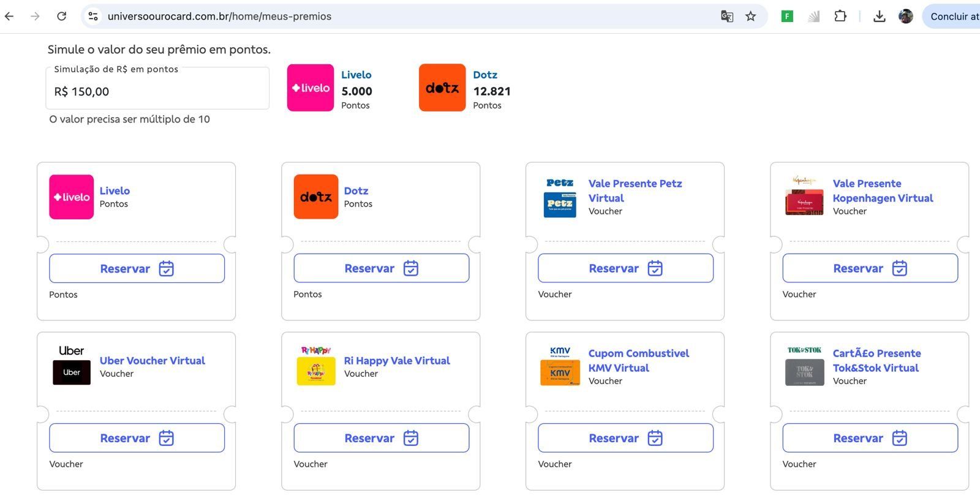Click the Livelo simulation link text
This screenshot has width=980, height=498.
[x=356, y=75]
